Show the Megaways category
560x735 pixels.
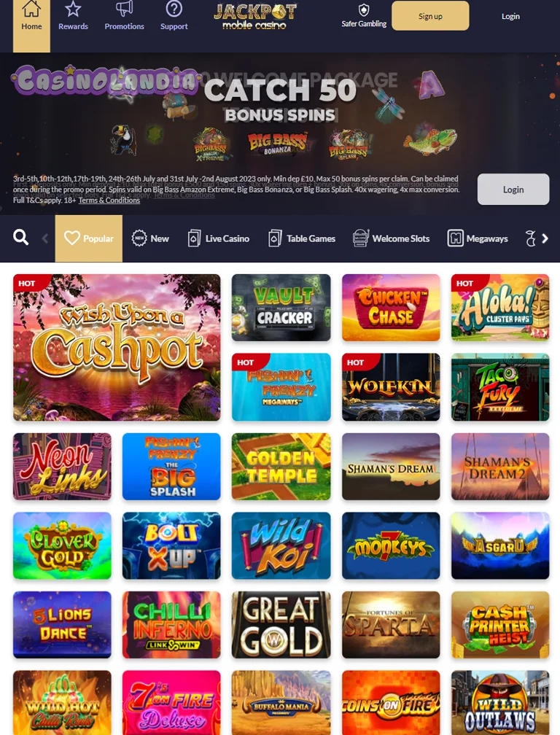(478, 238)
